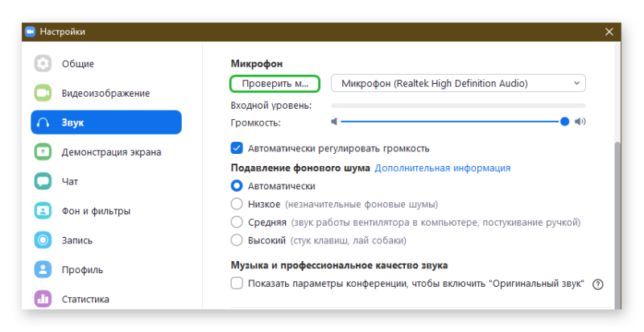Click the Входной уровень: label
The image size is (644, 332).
coord(271,106)
